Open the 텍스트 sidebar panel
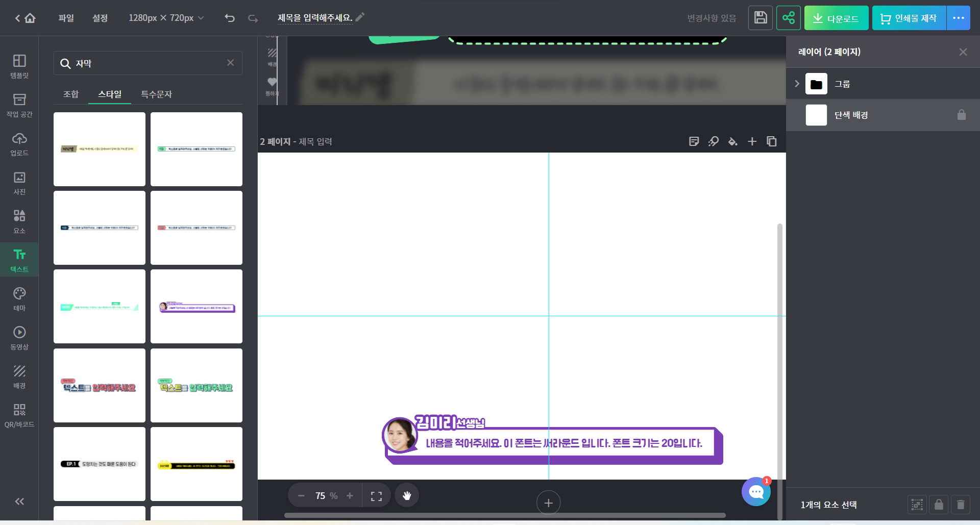Screen dimensions: 980x525 19,260
